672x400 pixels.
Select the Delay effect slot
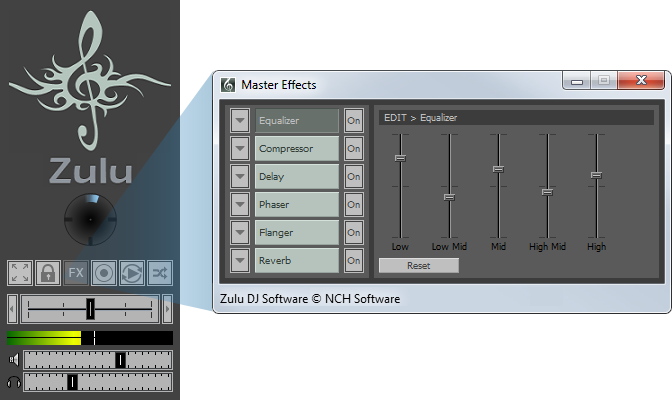(297, 176)
